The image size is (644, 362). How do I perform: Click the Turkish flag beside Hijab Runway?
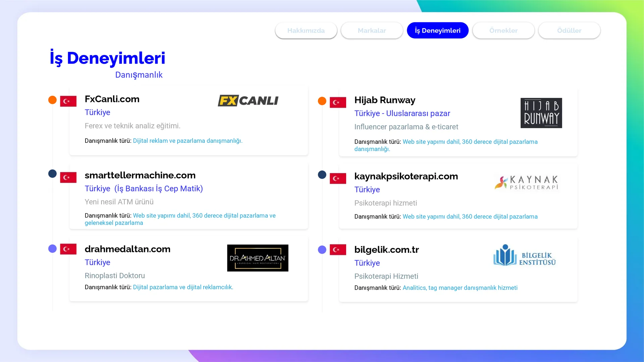(338, 102)
